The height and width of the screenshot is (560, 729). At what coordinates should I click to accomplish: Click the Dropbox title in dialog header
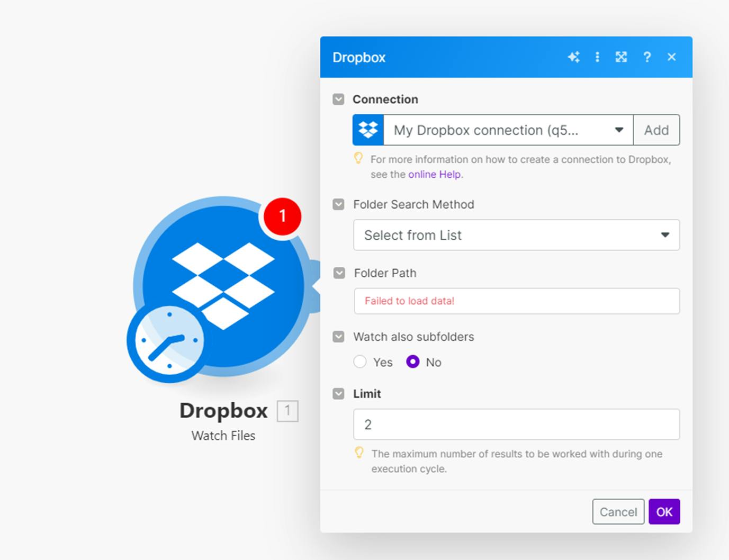pyautogui.click(x=359, y=57)
